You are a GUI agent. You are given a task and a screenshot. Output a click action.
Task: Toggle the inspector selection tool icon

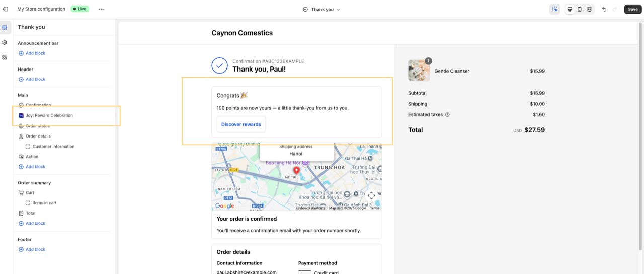tap(555, 9)
